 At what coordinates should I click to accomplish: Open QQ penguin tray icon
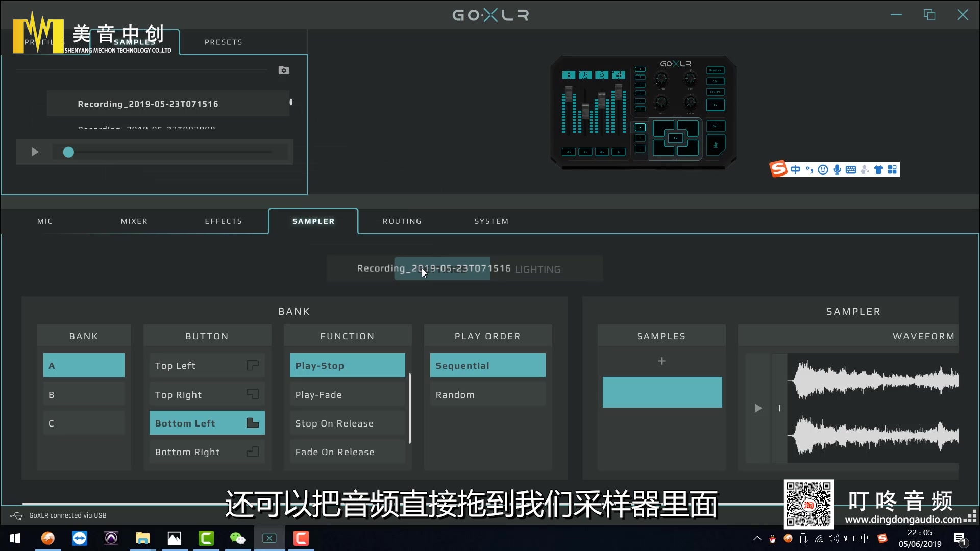(x=773, y=539)
